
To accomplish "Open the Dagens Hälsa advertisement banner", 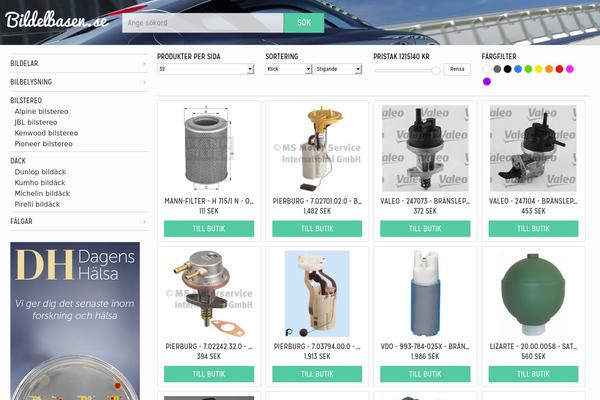I will [75, 321].
